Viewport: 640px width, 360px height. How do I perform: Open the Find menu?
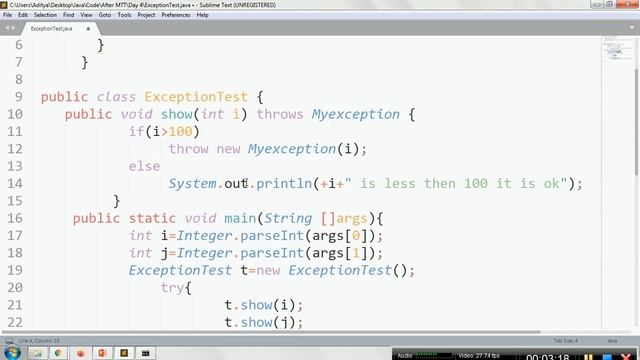point(69,15)
